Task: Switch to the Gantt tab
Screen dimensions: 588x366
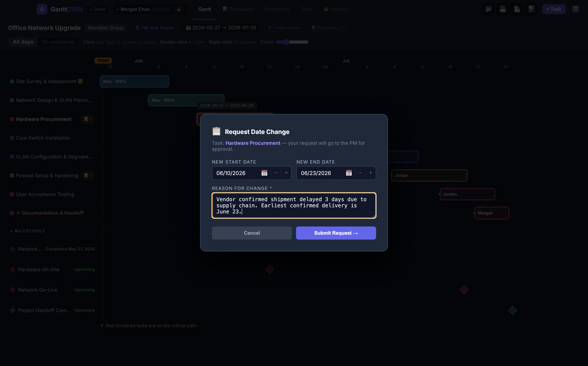Action: 205,9
